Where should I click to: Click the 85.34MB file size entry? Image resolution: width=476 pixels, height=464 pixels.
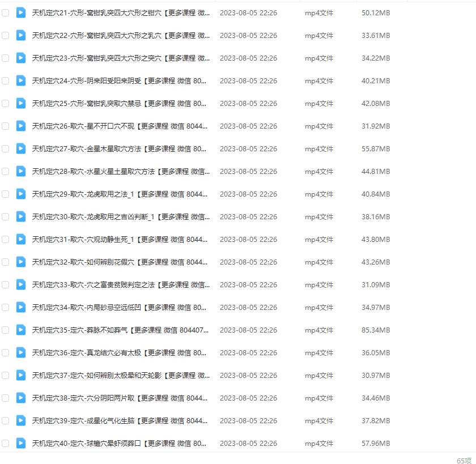click(376, 330)
